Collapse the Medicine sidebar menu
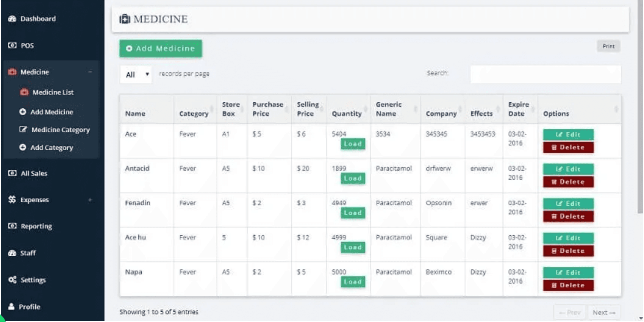This screenshot has height=322, width=644. tap(90, 72)
